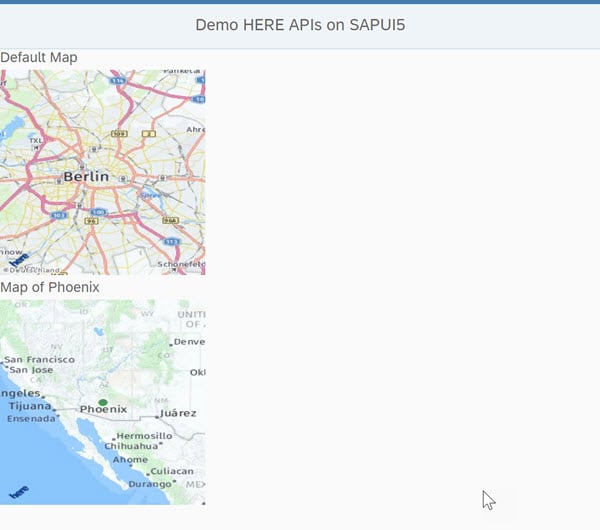Click the HERE logo on the Phoenix map
This screenshot has width=600, height=530.
[x=19, y=492]
